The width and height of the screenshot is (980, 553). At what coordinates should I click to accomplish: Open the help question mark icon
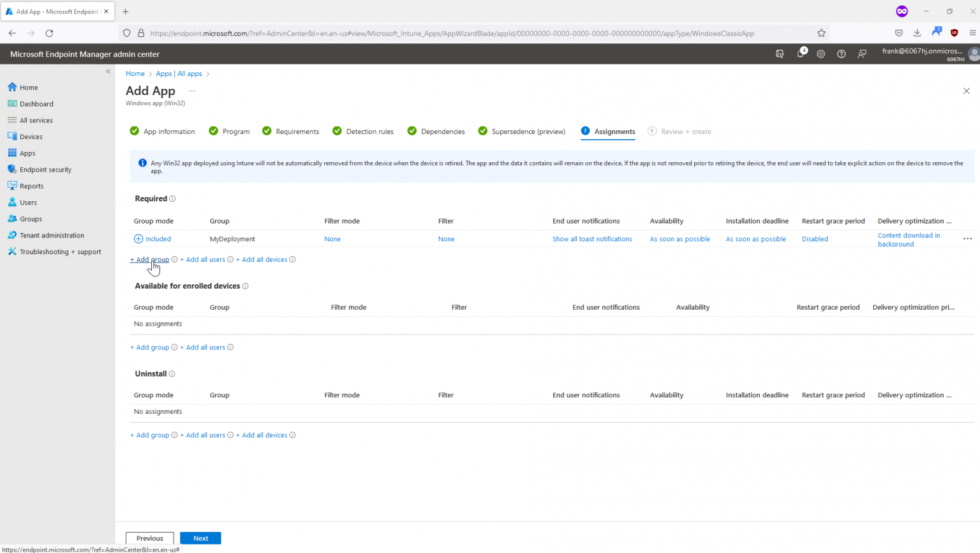click(842, 54)
